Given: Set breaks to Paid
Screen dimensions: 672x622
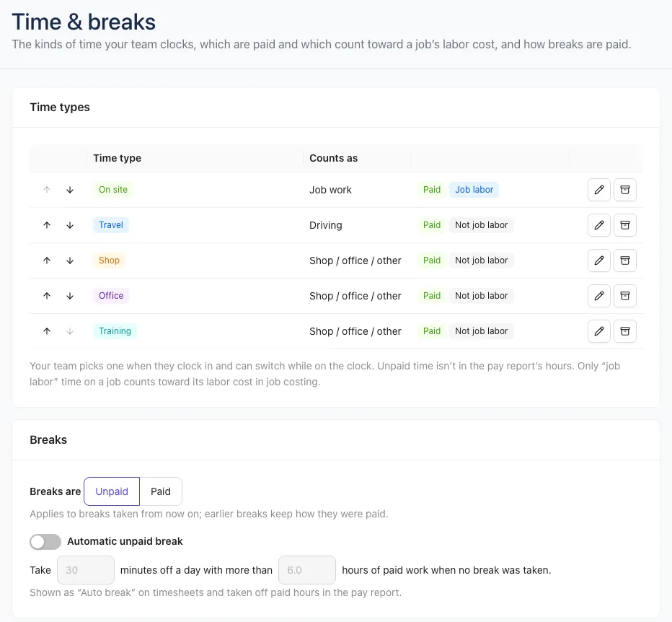Looking at the screenshot, I should click(x=161, y=491).
